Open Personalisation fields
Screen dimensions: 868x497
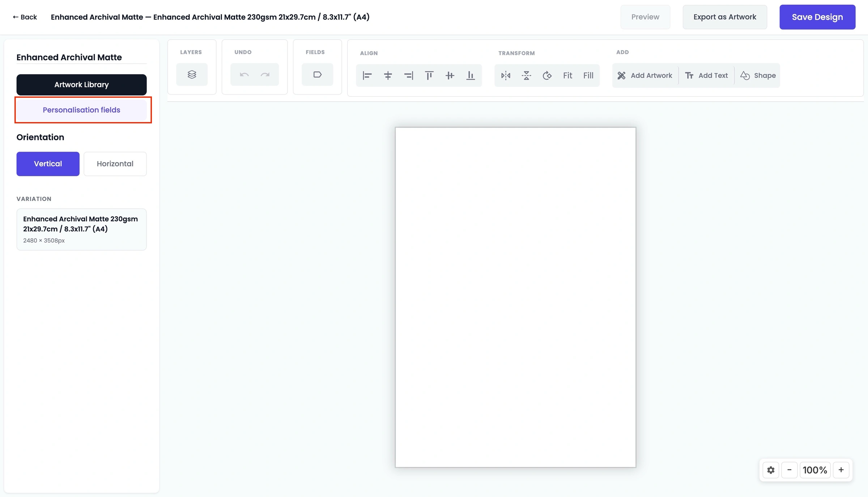coord(81,110)
